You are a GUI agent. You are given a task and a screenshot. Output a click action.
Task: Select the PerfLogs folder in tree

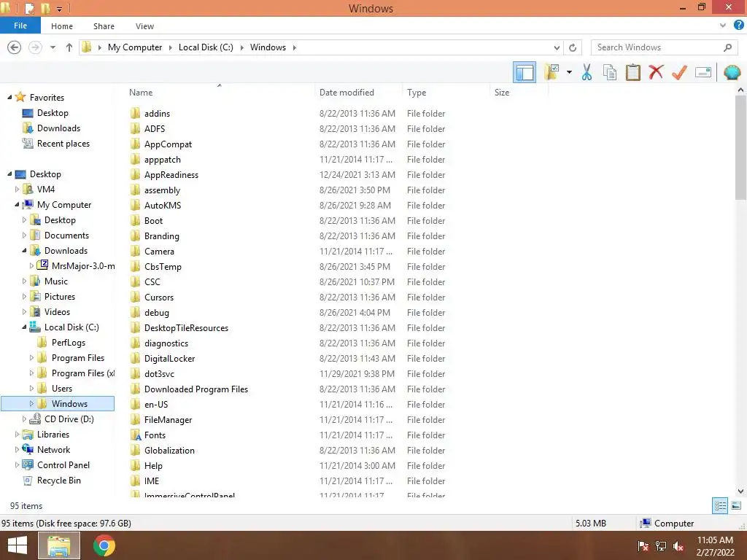coord(68,343)
